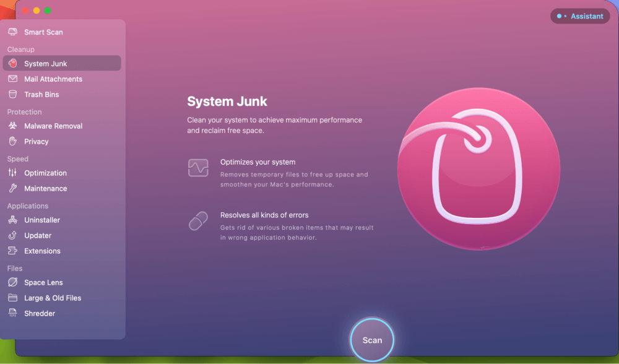Open the Assistant button
619x364 pixels.
pos(580,16)
